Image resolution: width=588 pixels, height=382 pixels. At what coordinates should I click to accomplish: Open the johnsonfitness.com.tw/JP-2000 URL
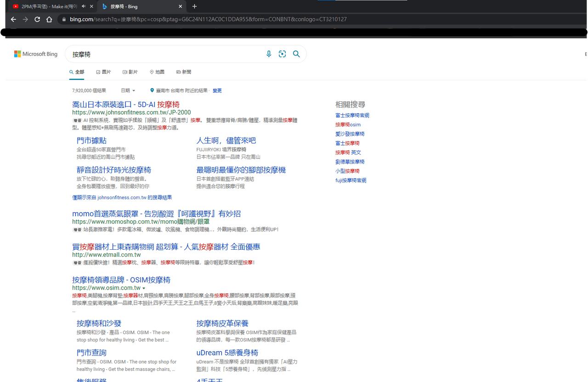pos(131,112)
